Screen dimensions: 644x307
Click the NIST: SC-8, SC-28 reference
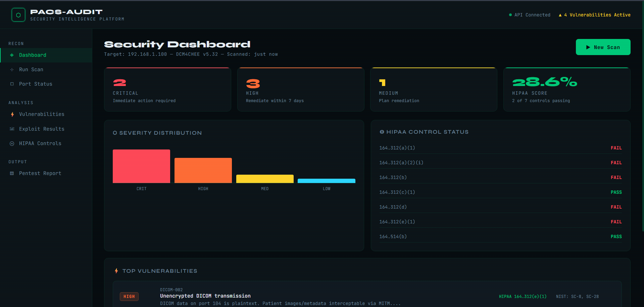tap(577, 297)
